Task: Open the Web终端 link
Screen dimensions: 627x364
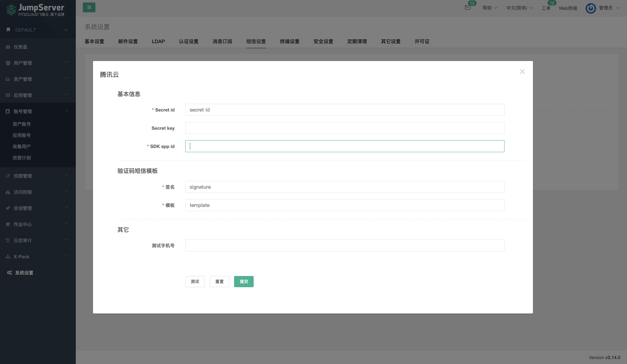Action: 568,8
